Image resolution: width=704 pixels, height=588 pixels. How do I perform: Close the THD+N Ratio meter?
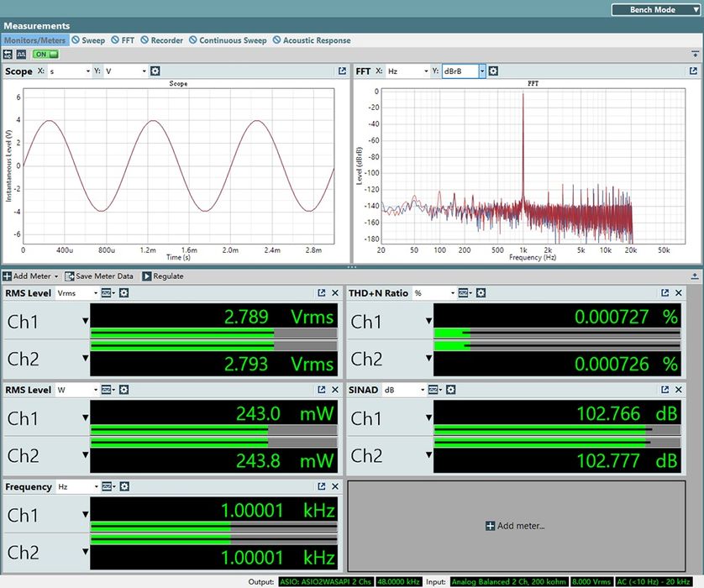(679, 293)
